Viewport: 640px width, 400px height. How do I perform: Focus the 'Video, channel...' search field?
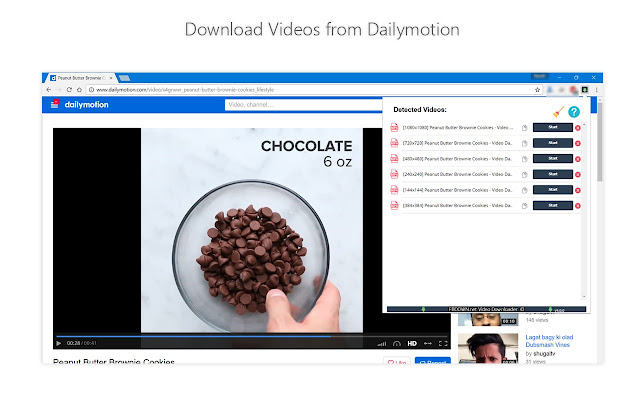(304, 105)
